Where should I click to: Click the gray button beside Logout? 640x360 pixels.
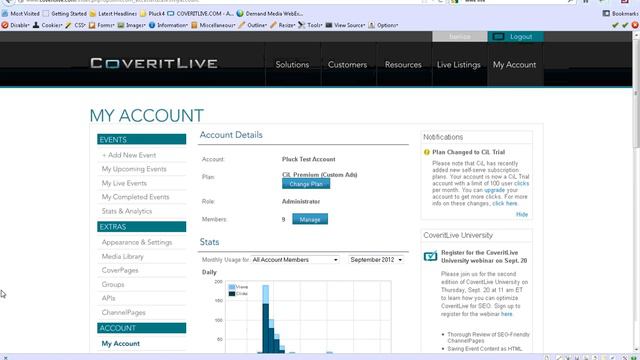pos(460,37)
